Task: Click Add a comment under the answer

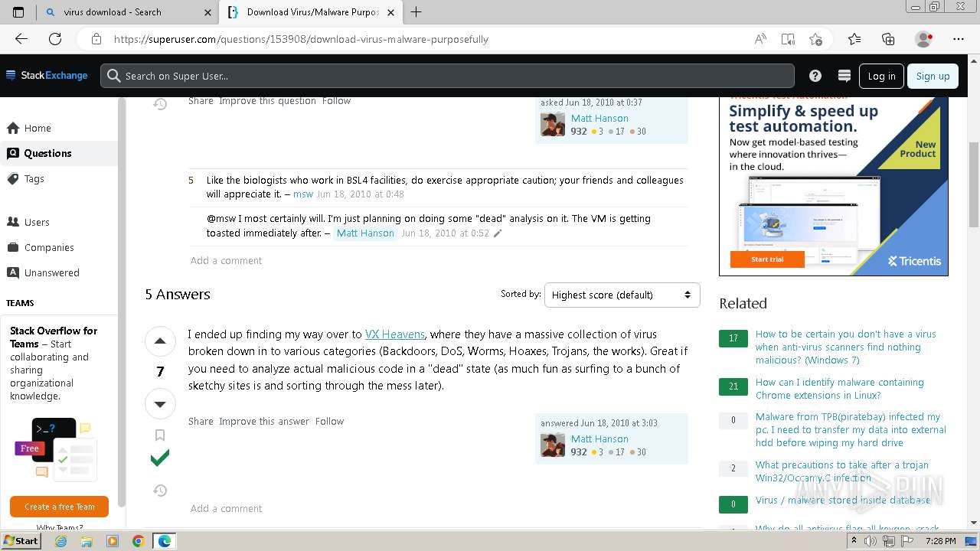Action: pyautogui.click(x=226, y=508)
